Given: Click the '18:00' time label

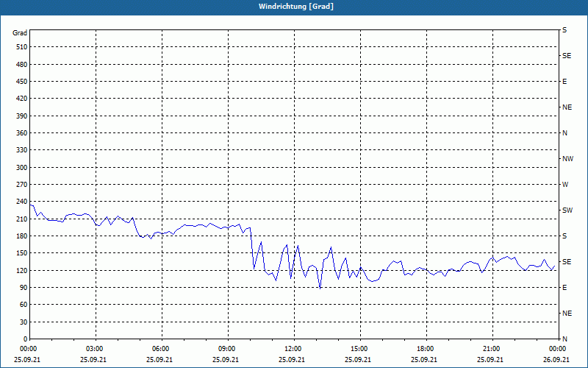Looking at the screenshot, I should [x=426, y=349].
